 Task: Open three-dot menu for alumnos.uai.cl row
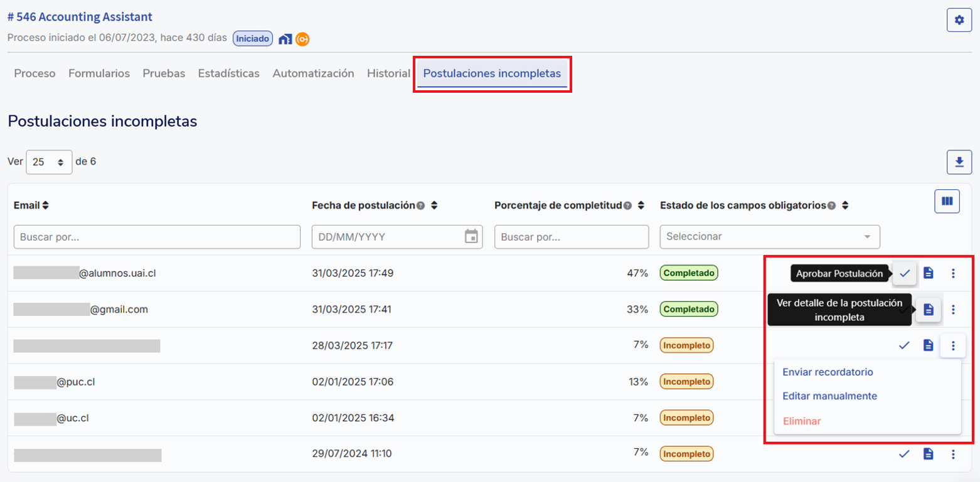point(953,273)
